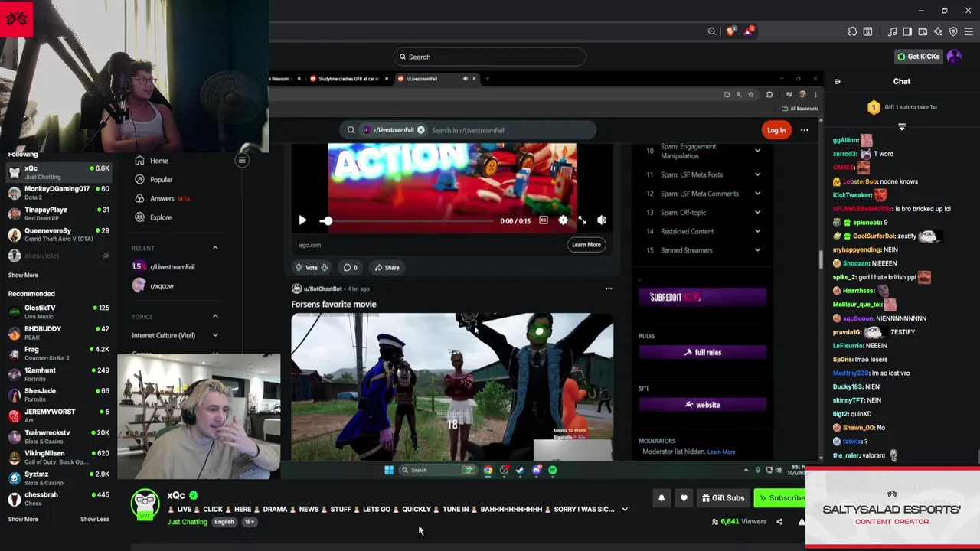Open Chrome icon in streamed taskbar
Image resolution: width=980 pixels, height=551 pixels.
tap(488, 470)
